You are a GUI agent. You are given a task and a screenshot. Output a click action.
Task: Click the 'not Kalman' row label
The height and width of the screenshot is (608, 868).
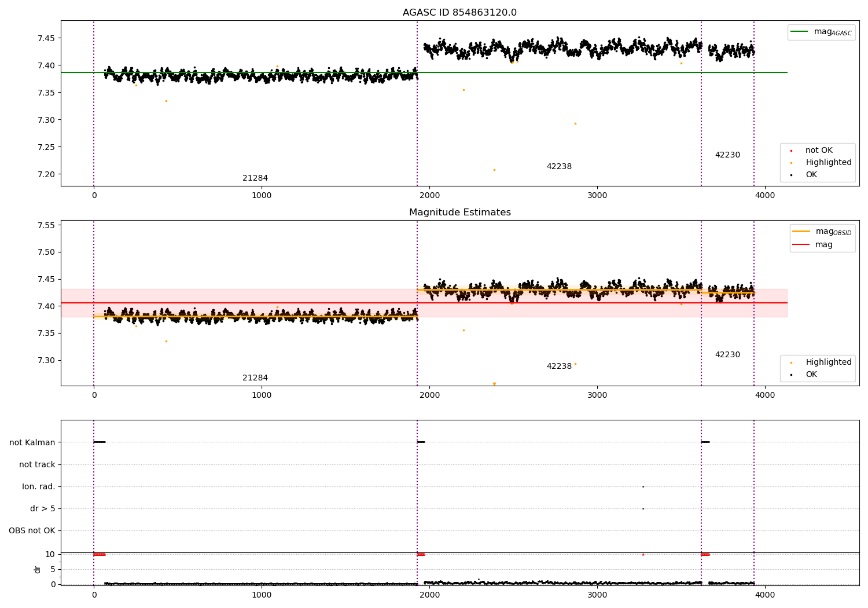pyautogui.click(x=32, y=442)
